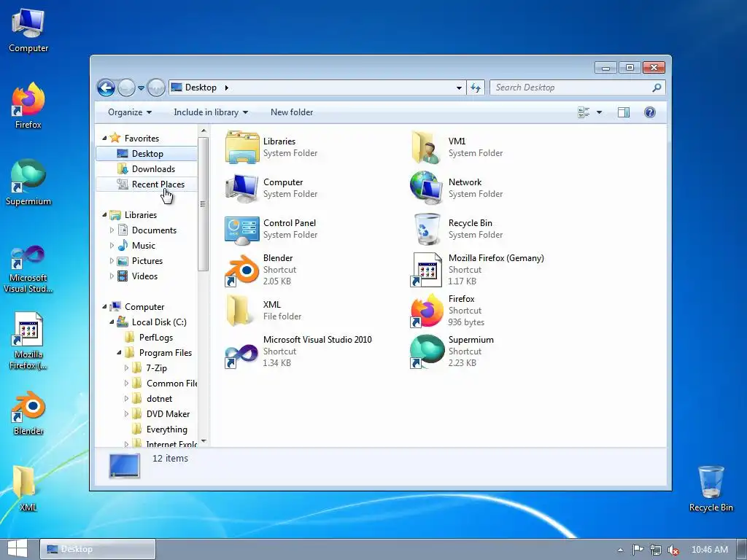The width and height of the screenshot is (747, 560).
Task: Click the network tray icon
Action: point(656,550)
